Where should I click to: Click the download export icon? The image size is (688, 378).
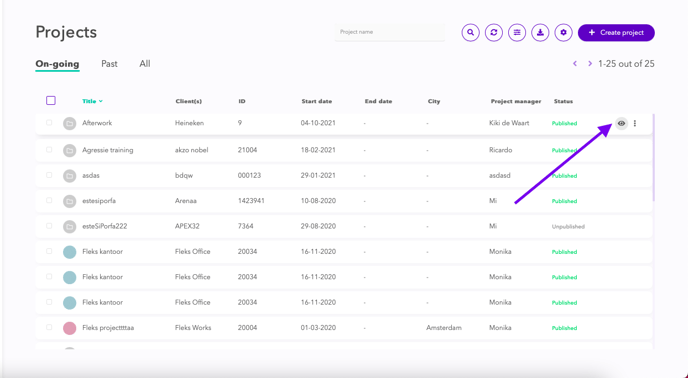coord(540,32)
